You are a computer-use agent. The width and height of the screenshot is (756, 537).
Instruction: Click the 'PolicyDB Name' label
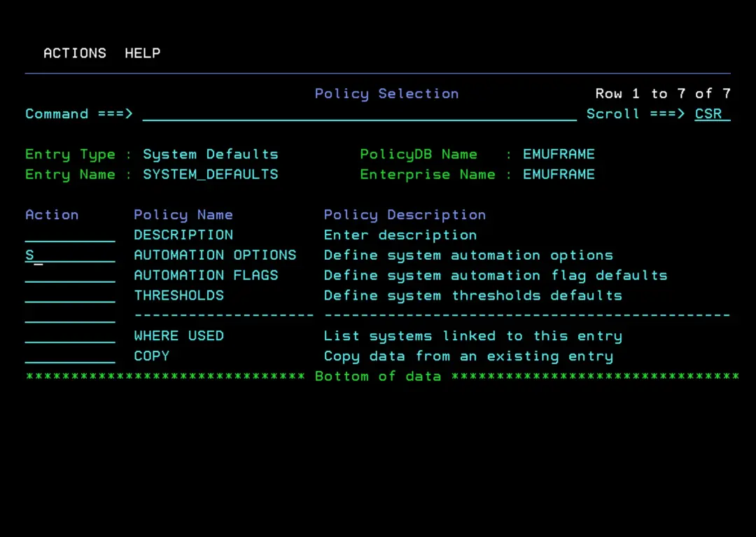(x=419, y=155)
